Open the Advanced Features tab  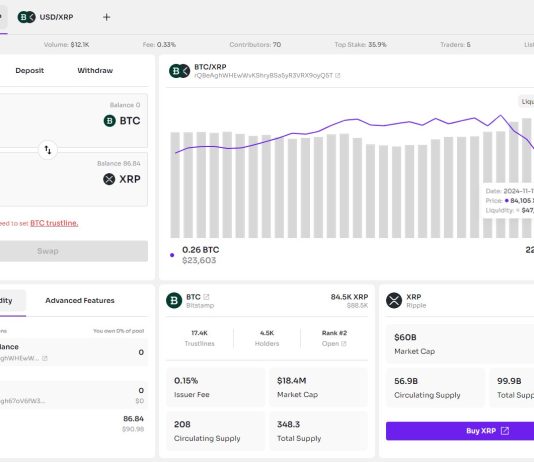point(80,301)
